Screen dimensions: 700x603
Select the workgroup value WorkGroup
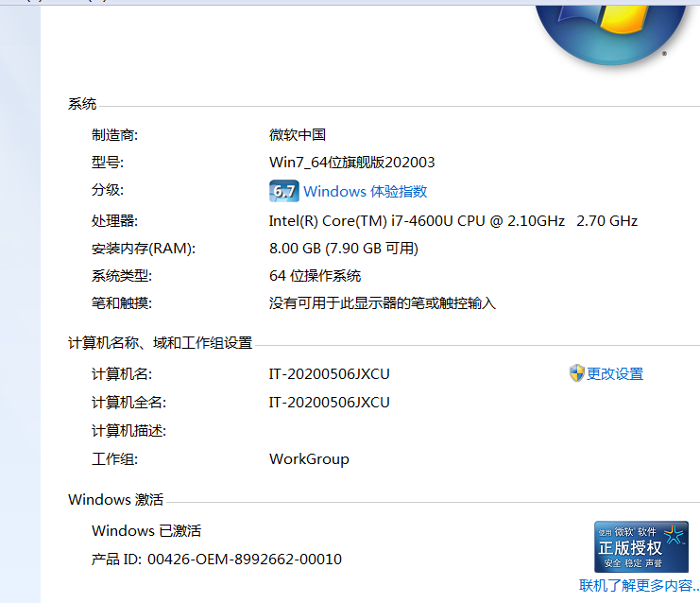(x=309, y=459)
